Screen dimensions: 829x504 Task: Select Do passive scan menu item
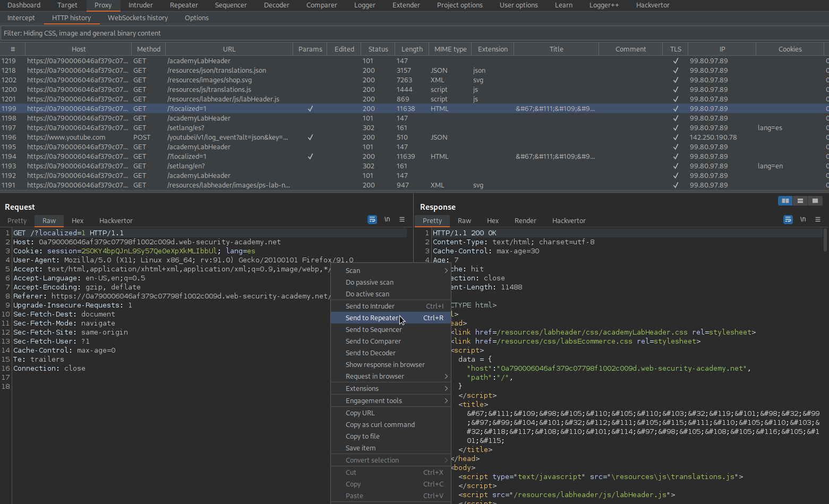(391, 283)
